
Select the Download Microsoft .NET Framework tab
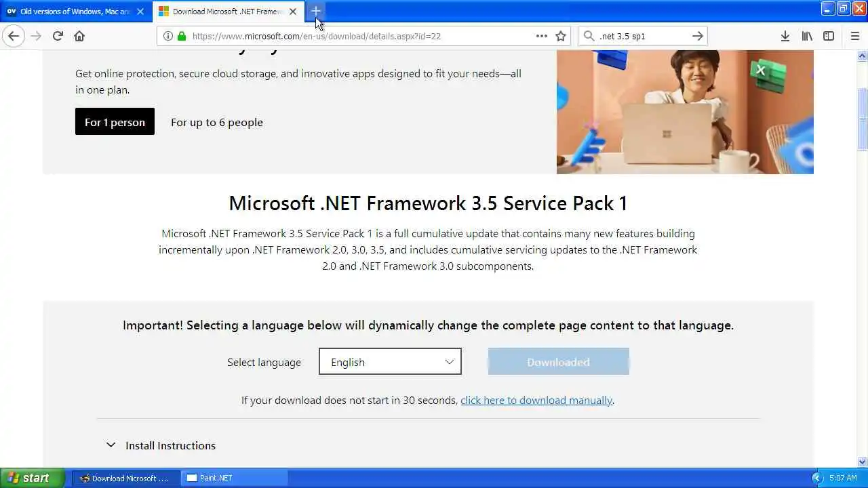coord(228,12)
